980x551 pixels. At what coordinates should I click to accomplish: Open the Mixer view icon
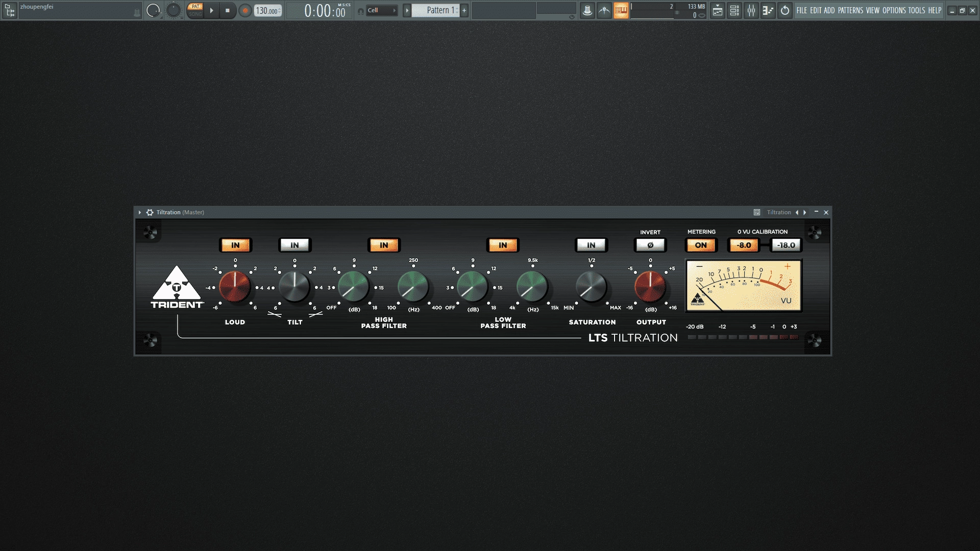(751, 10)
